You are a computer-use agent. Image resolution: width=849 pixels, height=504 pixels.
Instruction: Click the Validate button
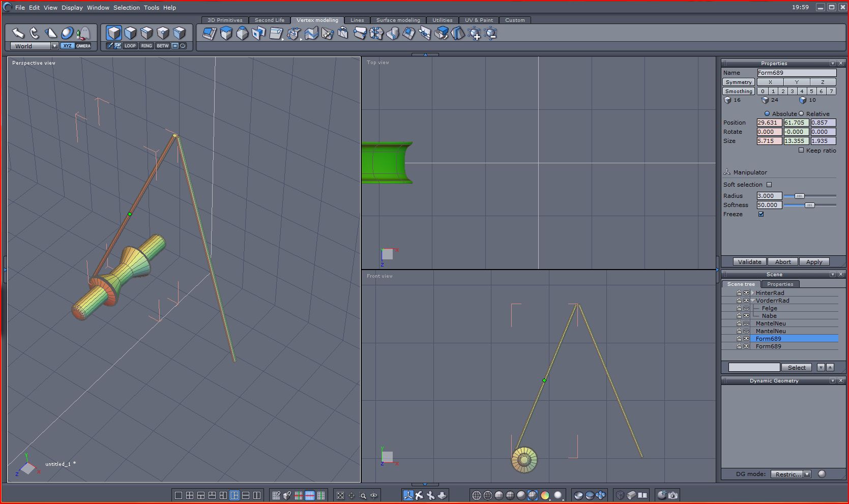point(749,262)
